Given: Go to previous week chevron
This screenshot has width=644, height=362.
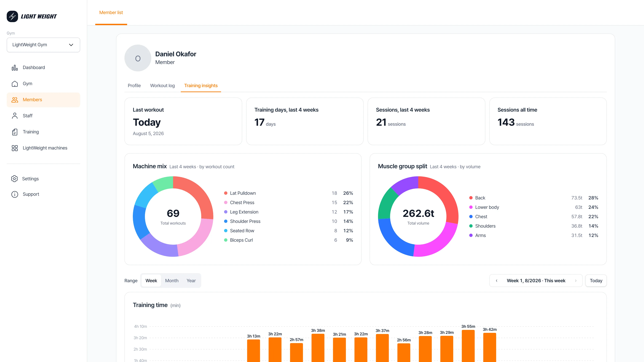Looking at the screenshot, I should coord(497,281).
